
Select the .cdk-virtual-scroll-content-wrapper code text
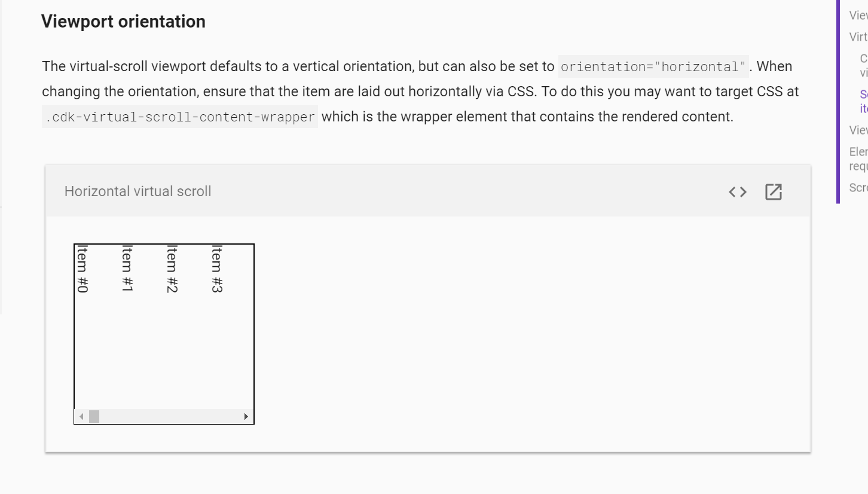(178, 116)
